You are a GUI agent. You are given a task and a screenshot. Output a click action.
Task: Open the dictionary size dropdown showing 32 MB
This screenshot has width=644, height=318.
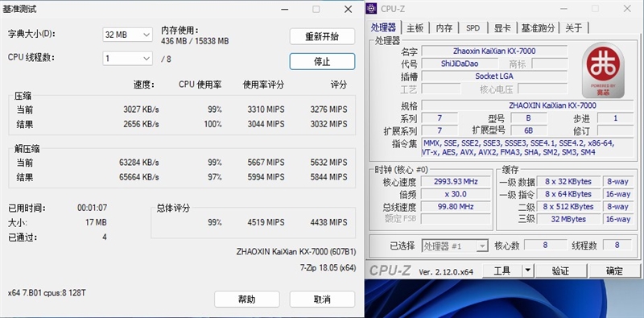(127, 35)
